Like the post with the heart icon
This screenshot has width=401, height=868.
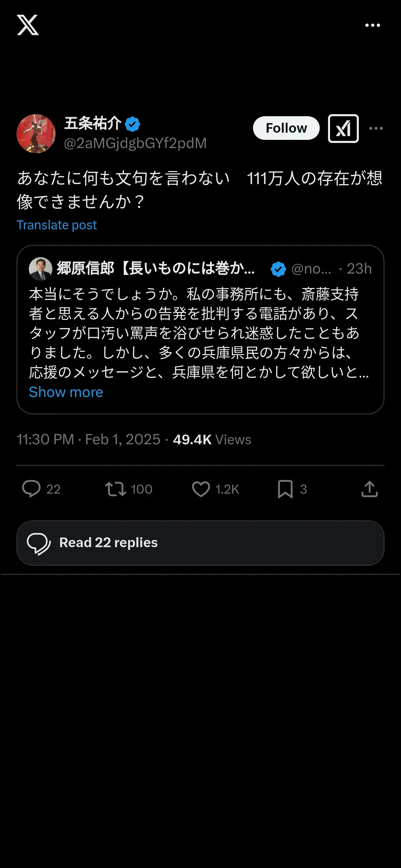(201, 489)
